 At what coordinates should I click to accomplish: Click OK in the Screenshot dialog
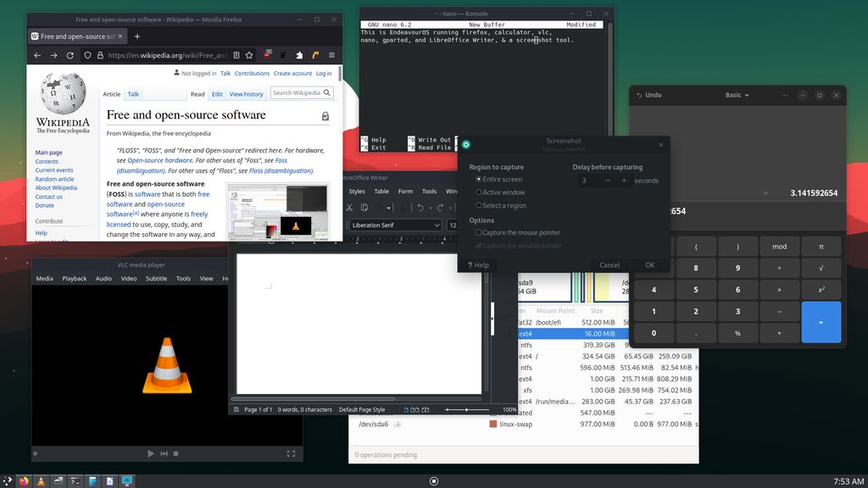click(x=650, y=265)
